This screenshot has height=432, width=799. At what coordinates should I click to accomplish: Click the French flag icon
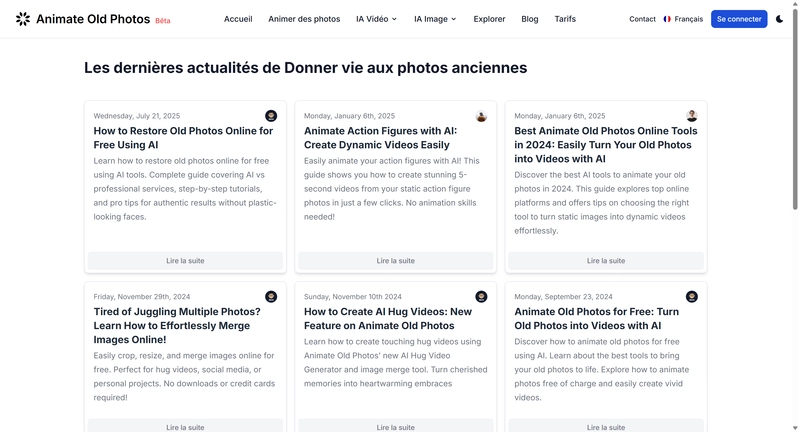point(667,19)
